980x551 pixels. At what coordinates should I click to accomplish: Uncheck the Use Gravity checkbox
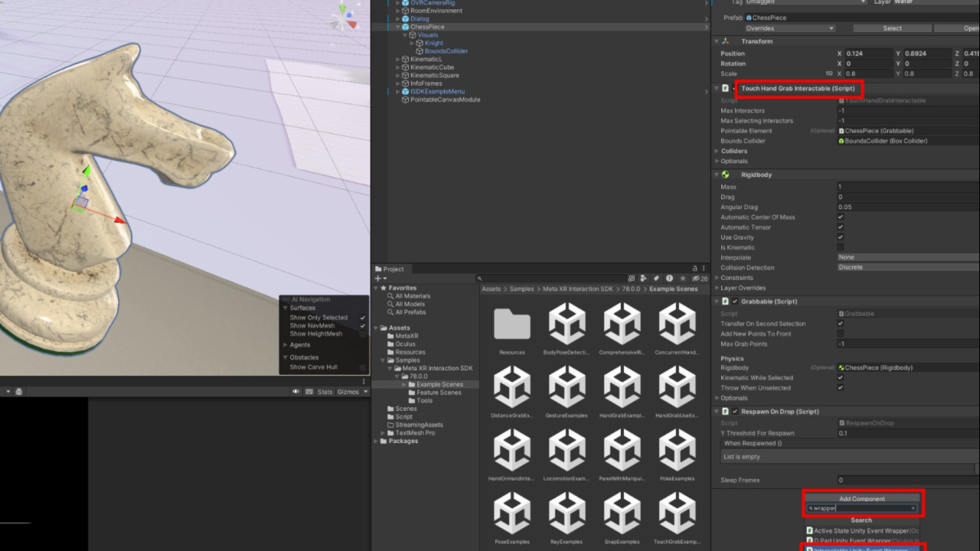tap(841, 237)
